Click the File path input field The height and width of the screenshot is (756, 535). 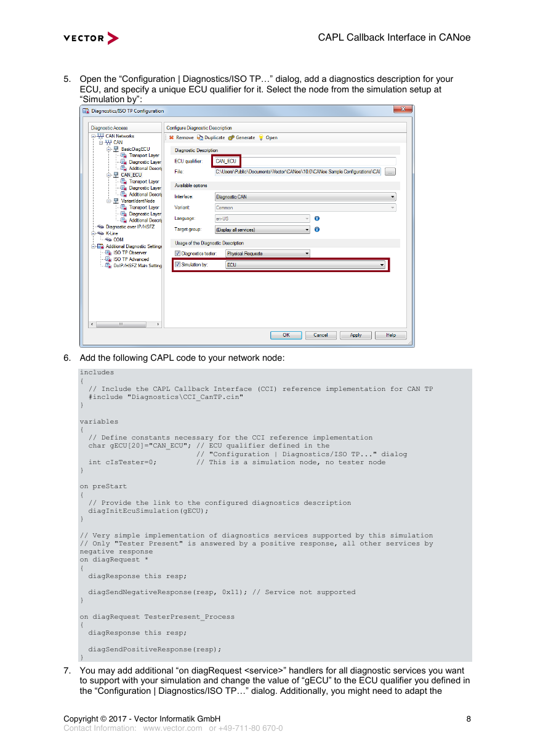297,172
